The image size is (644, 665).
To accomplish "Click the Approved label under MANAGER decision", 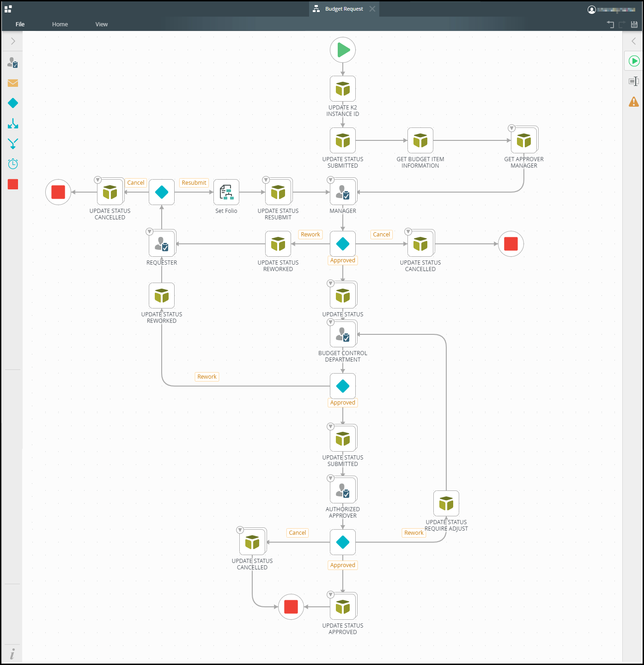I will coord(343,260).
